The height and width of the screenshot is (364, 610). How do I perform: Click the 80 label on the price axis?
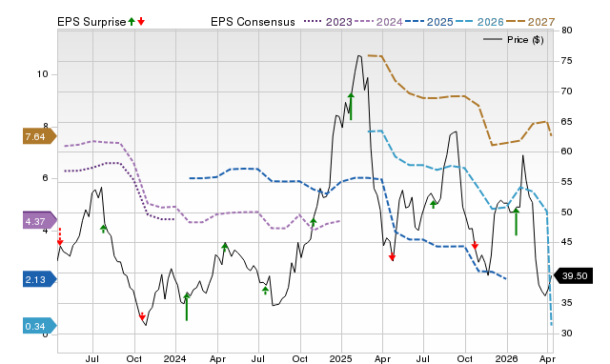pyautogui.click(x=567, y=30)
